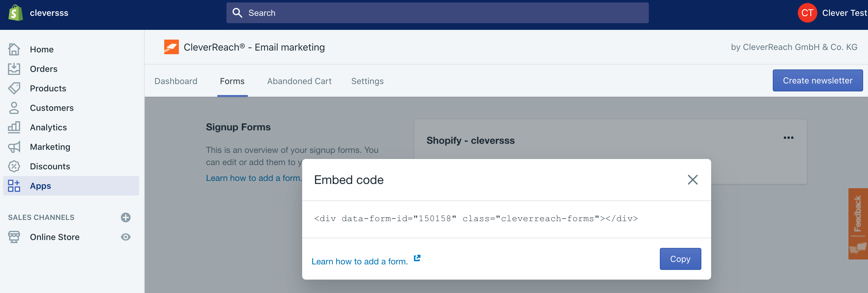Viewport: 868px width, 293px height.
Task: Open 'Learn how to add a form' in dialog
Action: point(360,261)
